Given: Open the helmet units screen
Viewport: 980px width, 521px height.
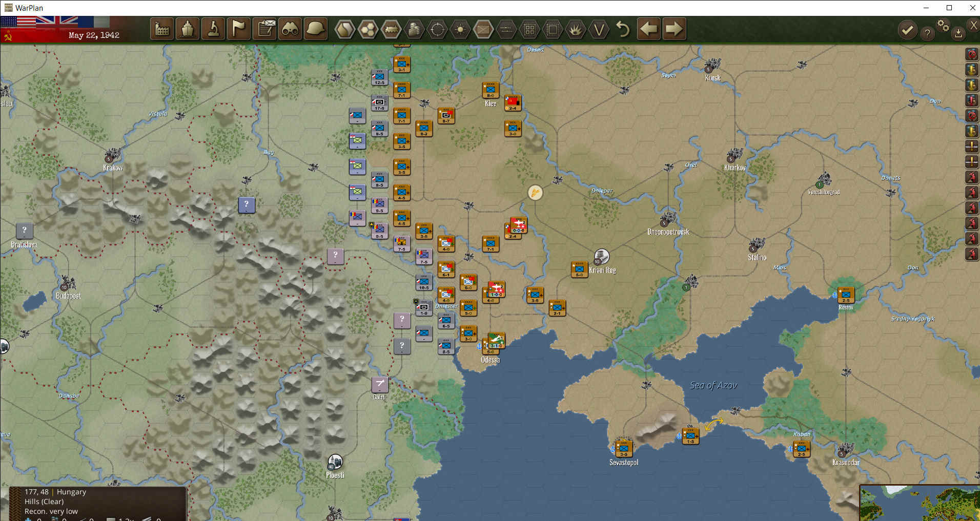Looking at the screenshot, I should tap(316, 29).
